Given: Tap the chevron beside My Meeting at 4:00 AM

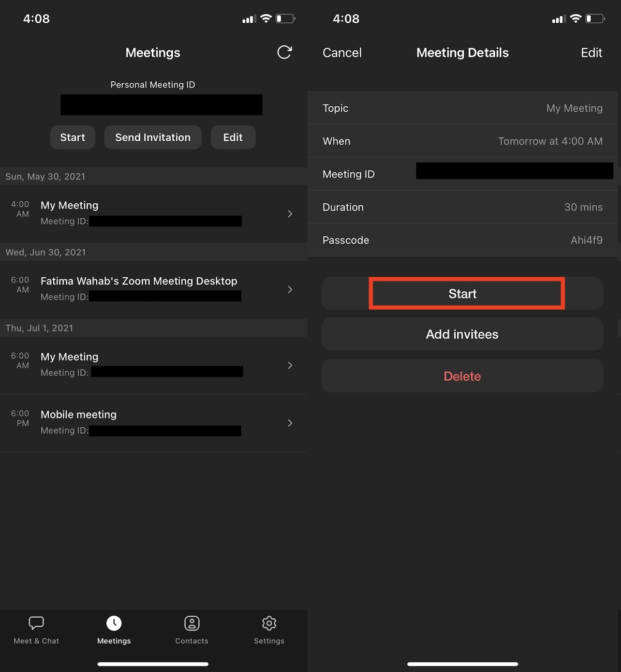Looking at the screenshot, I should (290, 214).
